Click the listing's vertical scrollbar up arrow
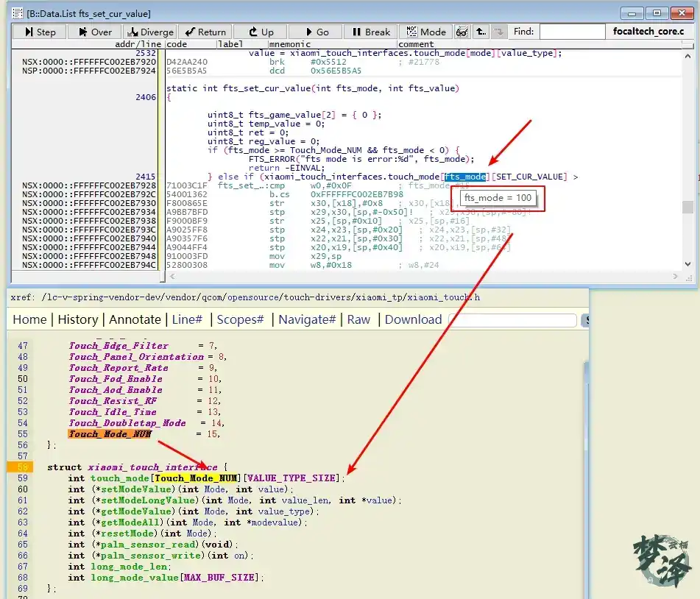 point(687,56)
